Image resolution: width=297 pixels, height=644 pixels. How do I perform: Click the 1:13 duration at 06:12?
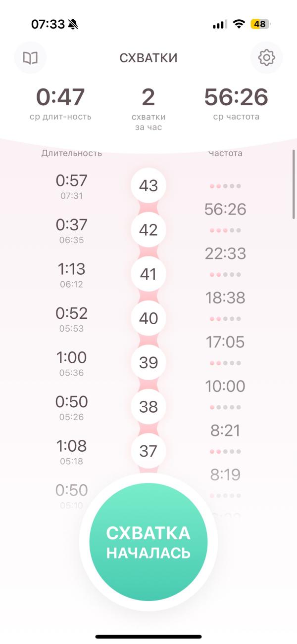click(71, 274)
